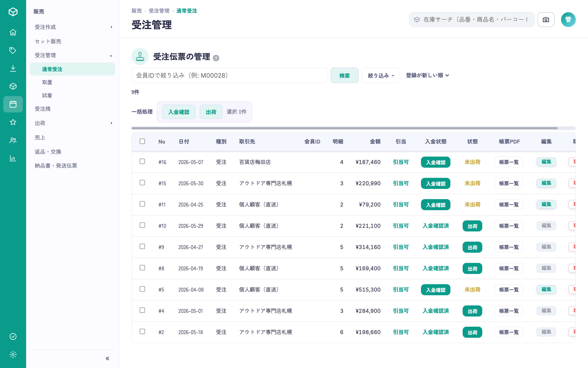This screenshot has width=588, height=368.
Task: Click 編集 for order #11
Action: click(x=546, y=204)
